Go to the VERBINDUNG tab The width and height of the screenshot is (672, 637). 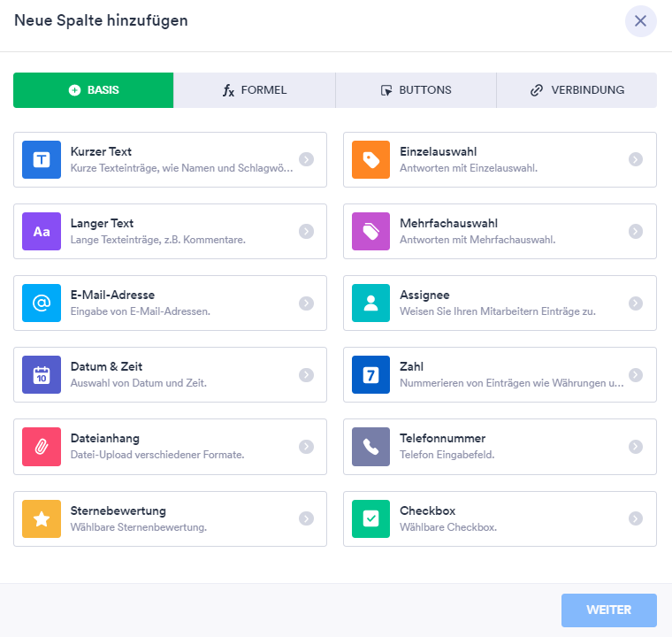[577, 90]
